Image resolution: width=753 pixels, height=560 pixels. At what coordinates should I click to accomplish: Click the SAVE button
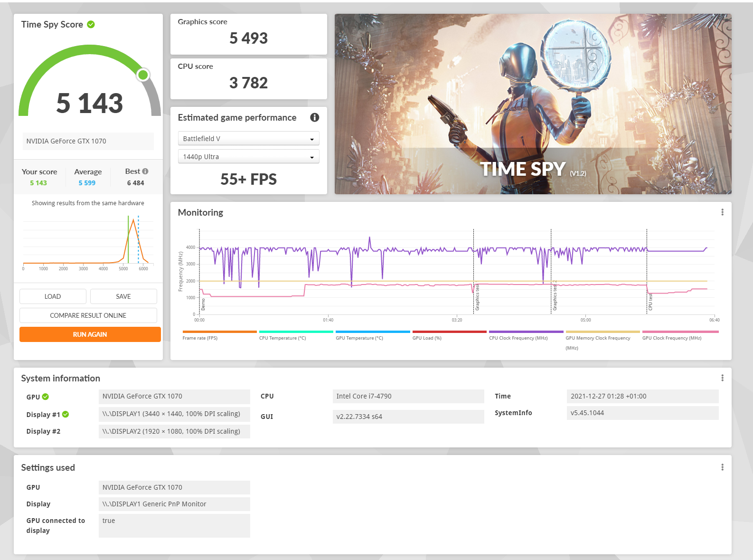pos(123,296)
